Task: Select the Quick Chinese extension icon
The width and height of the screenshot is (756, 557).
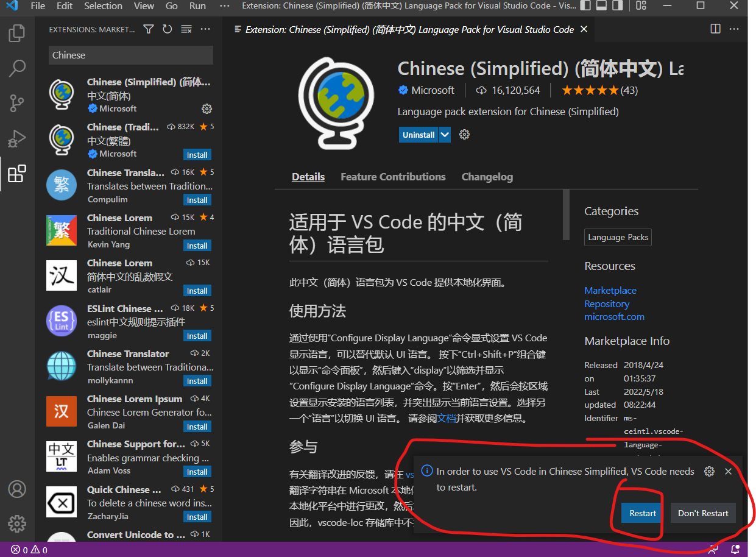Action: point(62,502)
